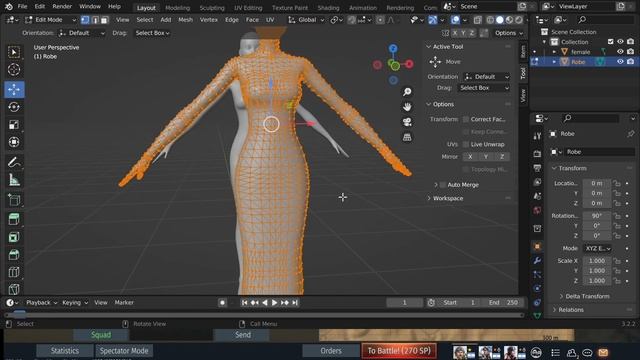Click the viewport pan hand icon
The width and height of the screenshot is (640, 360).
tap(407, 107)
